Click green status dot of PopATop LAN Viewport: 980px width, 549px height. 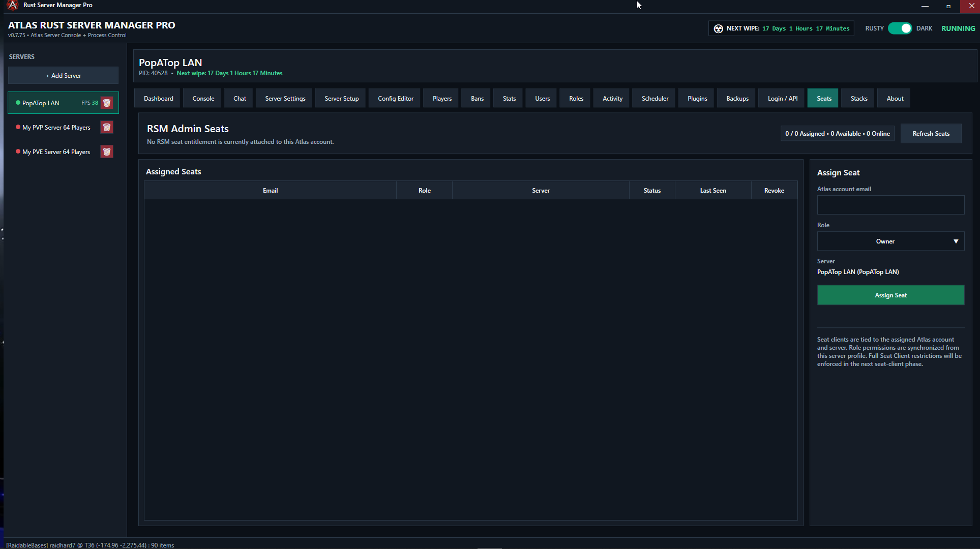[x=18, y=103]
